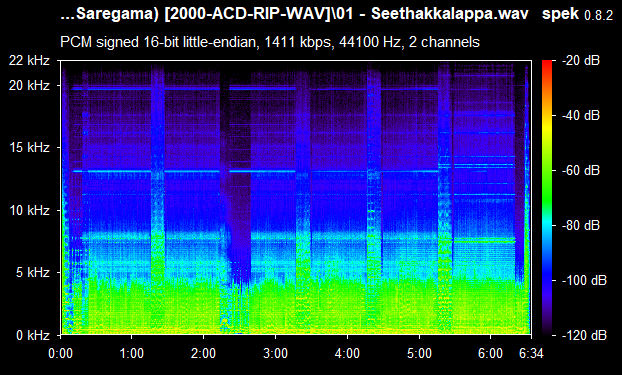Click the spek application name label

tap(560, 14)
